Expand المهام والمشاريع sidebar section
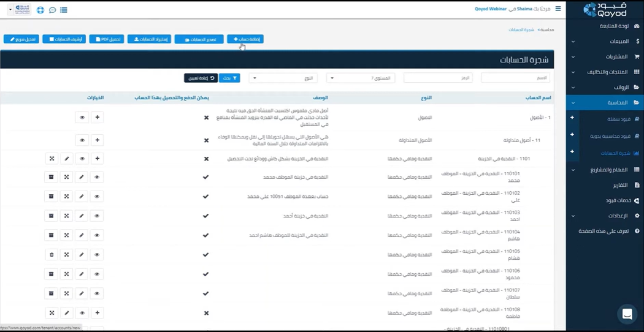The height and width of the screenshot is (332, 644). 605,170
